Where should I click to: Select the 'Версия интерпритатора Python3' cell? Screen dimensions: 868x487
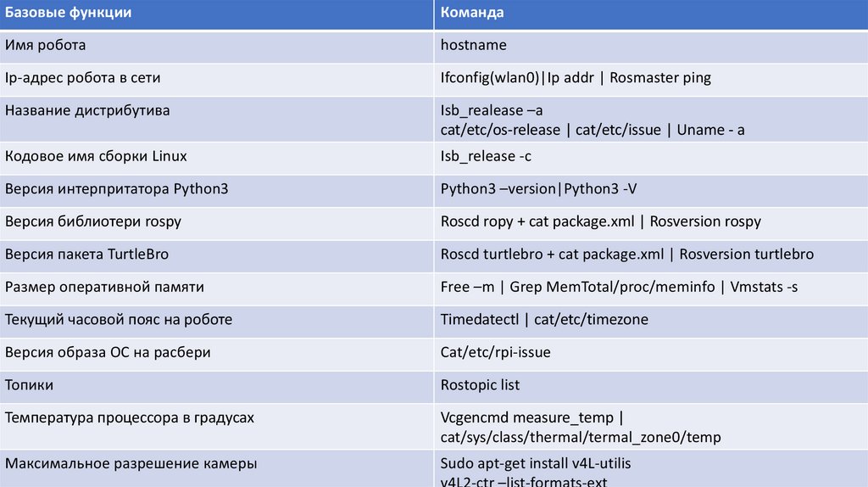click(x=116, y=188)
